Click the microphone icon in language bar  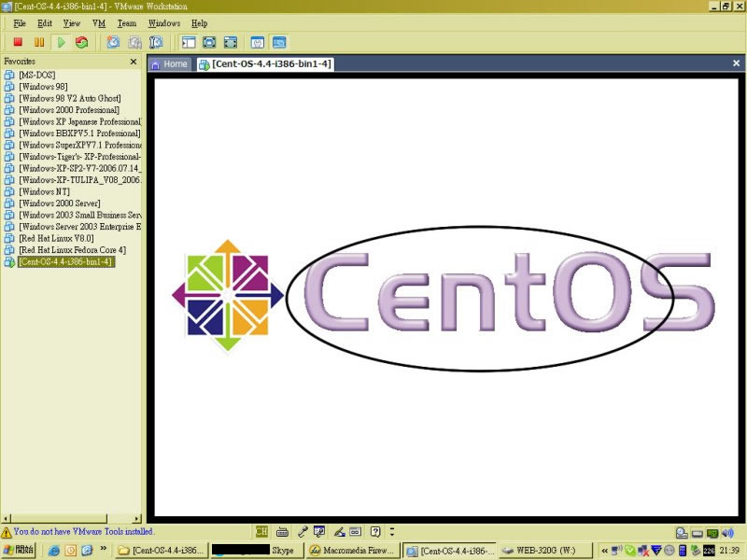click(x=302, y=531)
